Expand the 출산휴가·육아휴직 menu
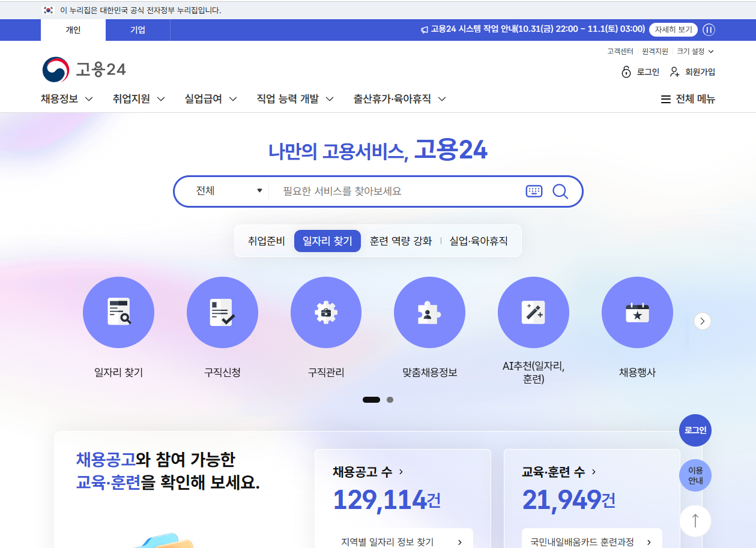 (400, 99)
